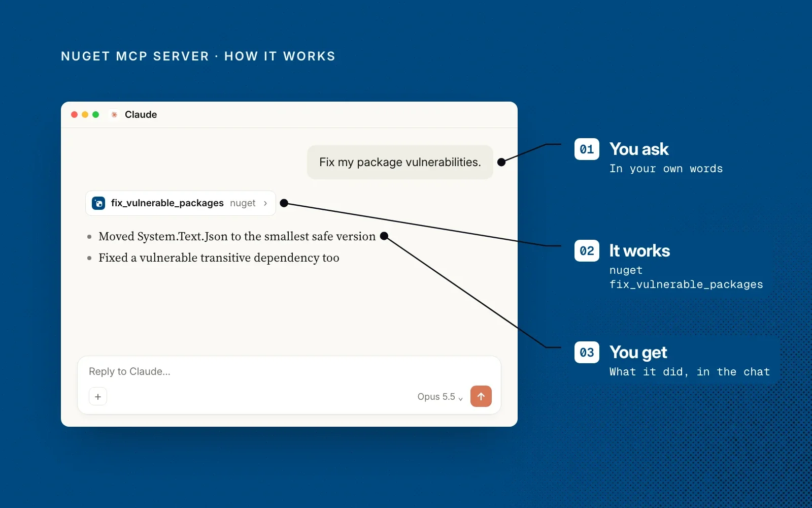Click the yellow minimize window button

85,115
